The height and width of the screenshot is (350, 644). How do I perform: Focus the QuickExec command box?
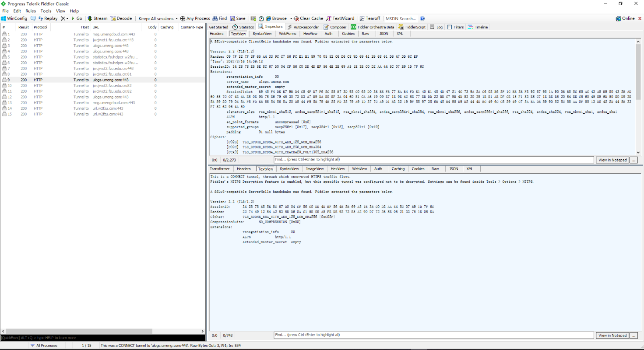pyautogui.click(x=102, y=338)
